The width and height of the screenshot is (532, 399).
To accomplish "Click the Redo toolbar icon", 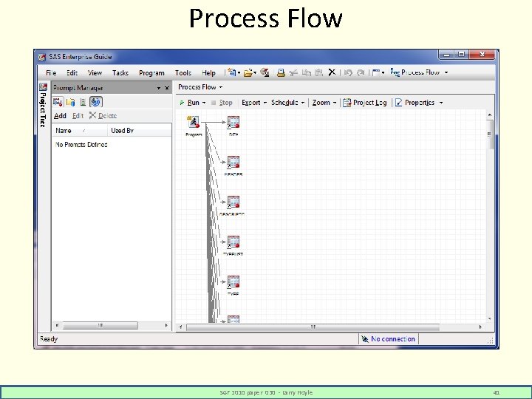I will [361, 72].
